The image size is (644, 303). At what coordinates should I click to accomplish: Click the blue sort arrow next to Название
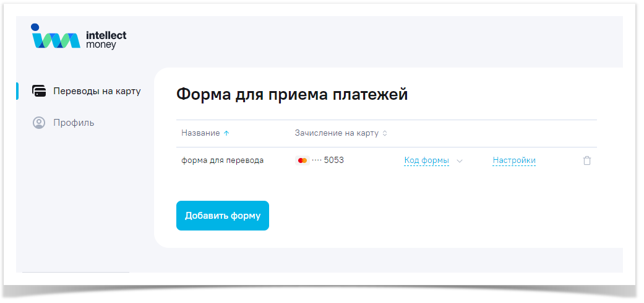pyautogui.click(x=226, y=133)
